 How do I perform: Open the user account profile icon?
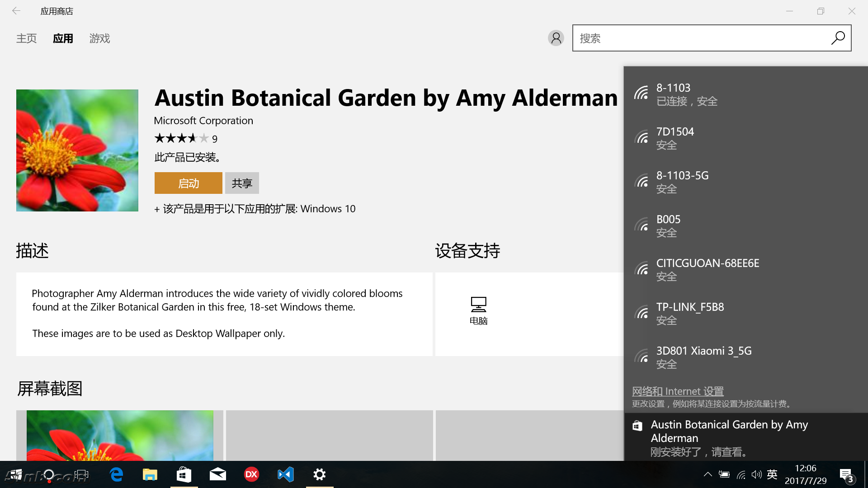(x=556, y=38)
